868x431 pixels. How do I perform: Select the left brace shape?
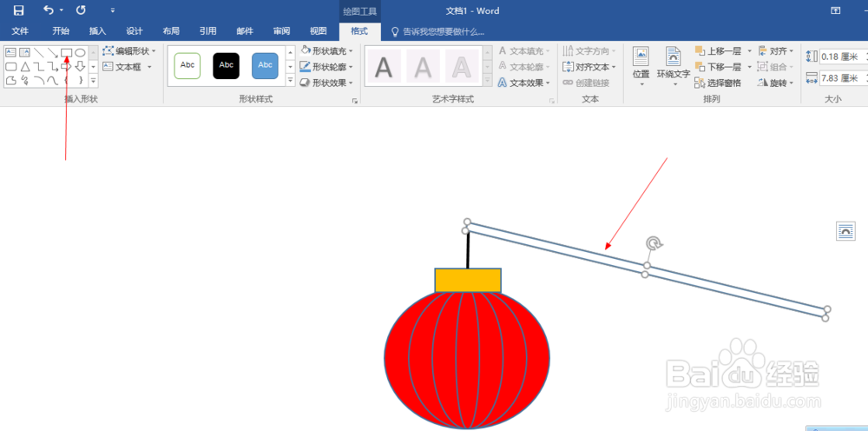click(67, 80)
